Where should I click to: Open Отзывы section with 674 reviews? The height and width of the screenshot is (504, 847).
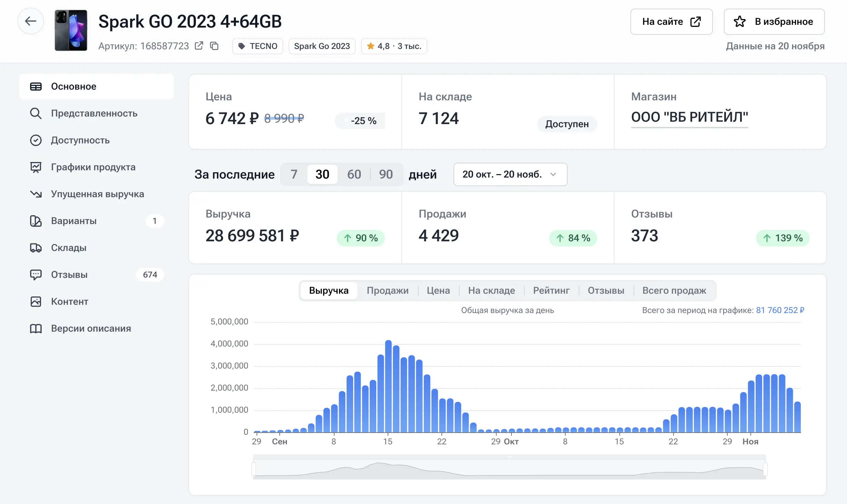(69, 274)
